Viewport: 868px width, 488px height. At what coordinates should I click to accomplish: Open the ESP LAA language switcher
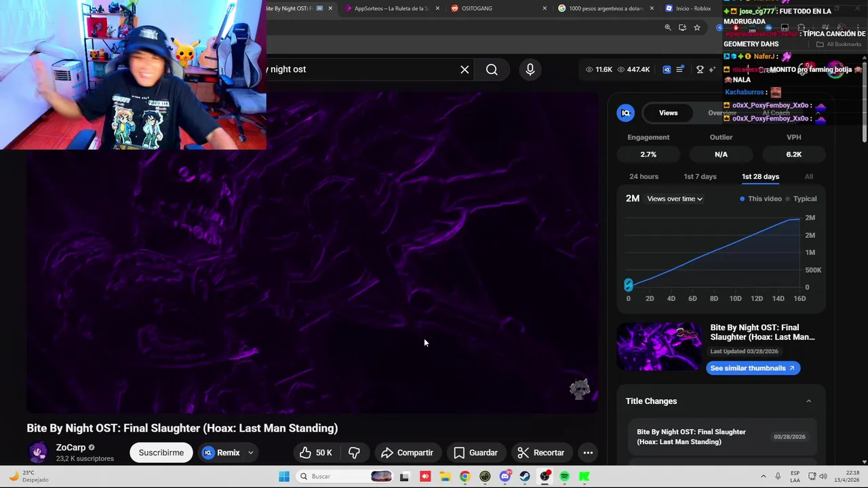(795, 476)
